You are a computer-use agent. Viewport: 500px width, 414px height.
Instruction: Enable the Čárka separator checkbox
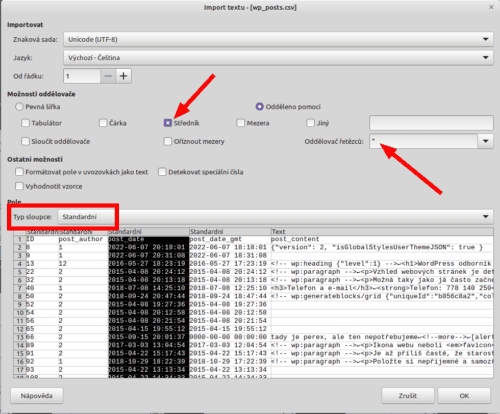tap(103, 123)
